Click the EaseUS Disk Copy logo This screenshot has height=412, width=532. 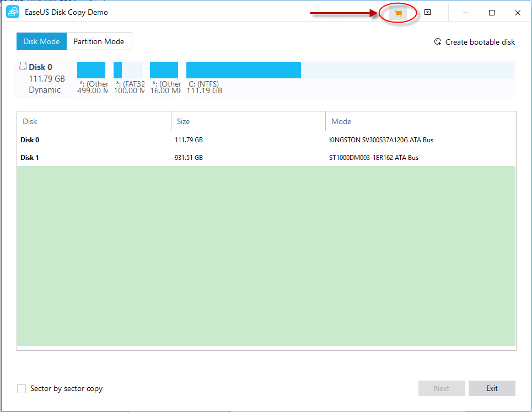click(13, 12)
